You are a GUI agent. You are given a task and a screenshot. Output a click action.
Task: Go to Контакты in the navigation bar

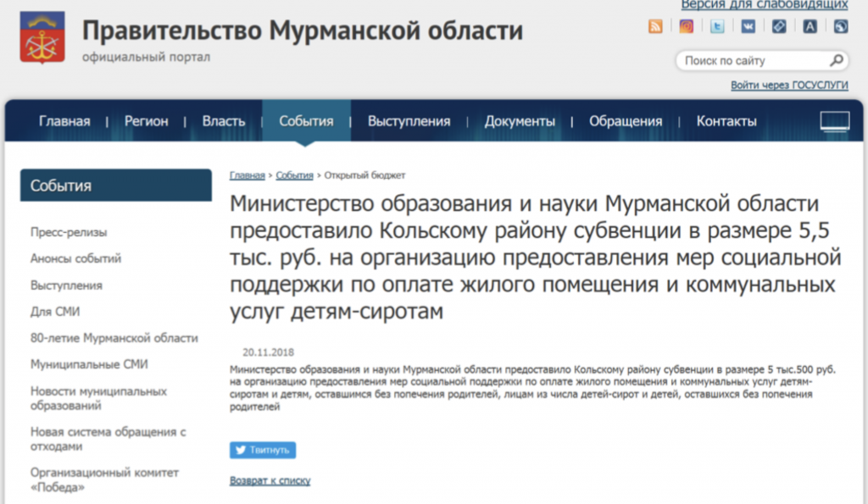point(726,121)
